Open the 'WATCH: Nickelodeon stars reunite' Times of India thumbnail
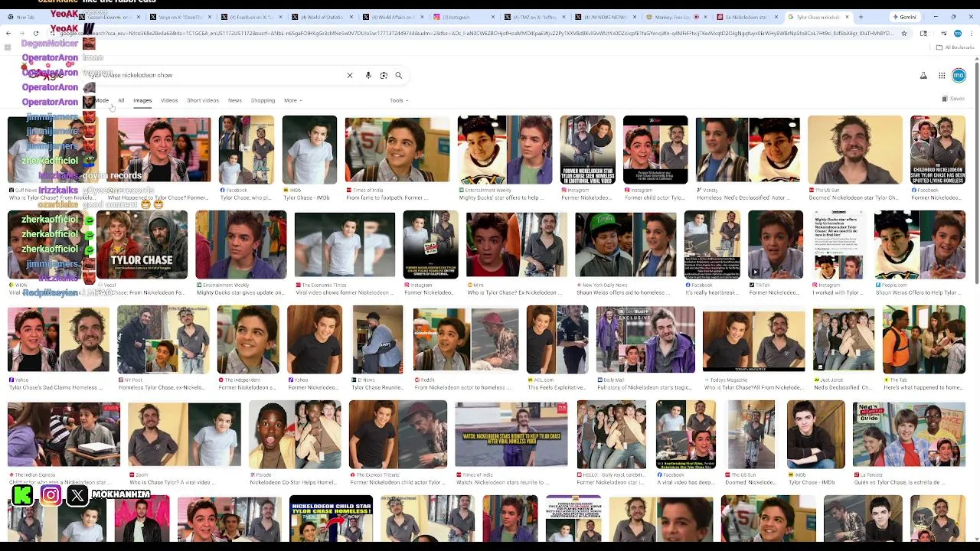 pyautogui.click(x=511, y=435)
